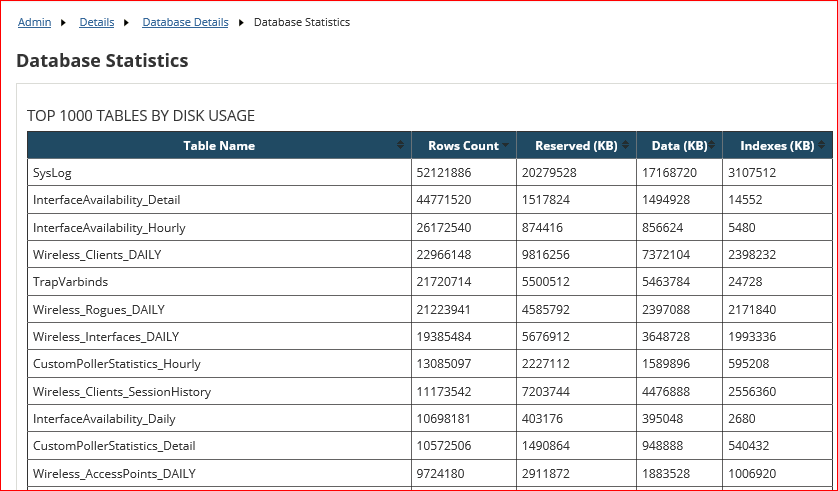Select Wireless_AccessPoints_DAILY table name

point(114,474)
